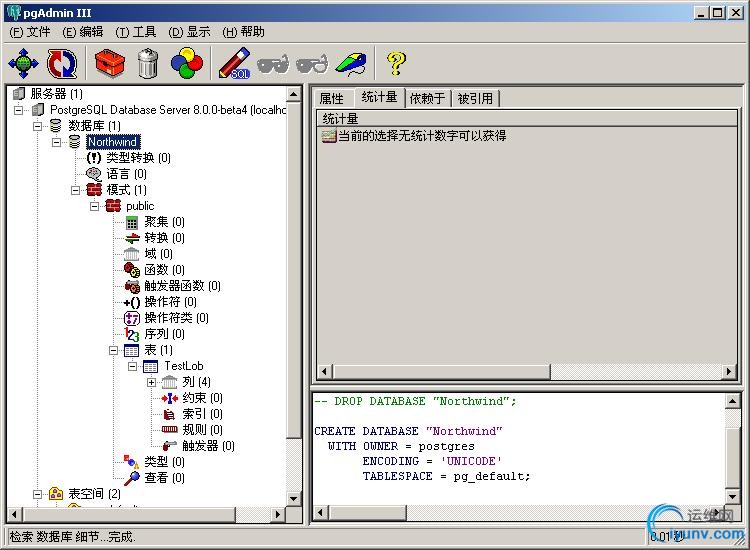Click the 触发器 (0) trigger gun icon
Image resolution: width=750 pixels, height=550 pixels.
coord(170,446)
